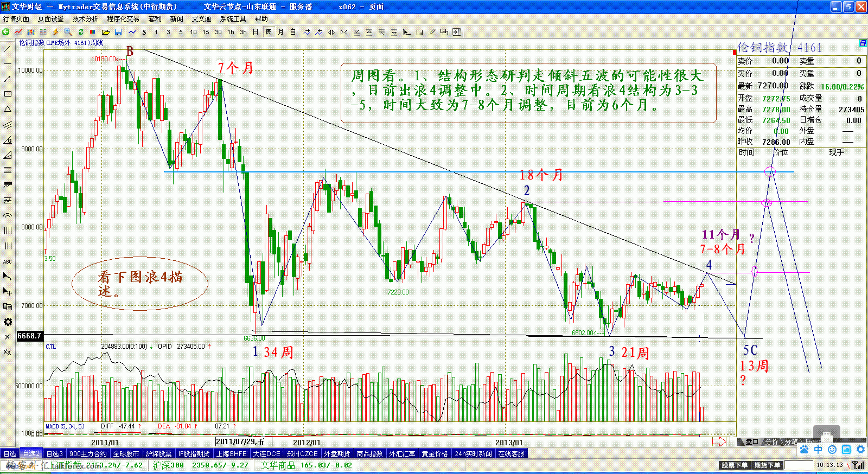The width and height of the screenshot is (868, 474).
Task: Switch chart to 30-minute period
Action: pyautogui.click(x=218, y=32)
